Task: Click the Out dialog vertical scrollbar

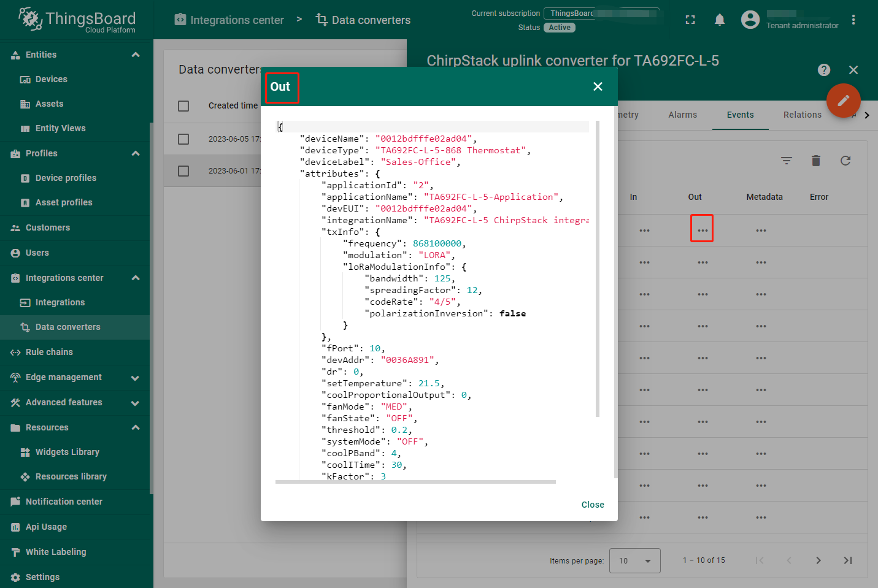Action: [598, 269]
